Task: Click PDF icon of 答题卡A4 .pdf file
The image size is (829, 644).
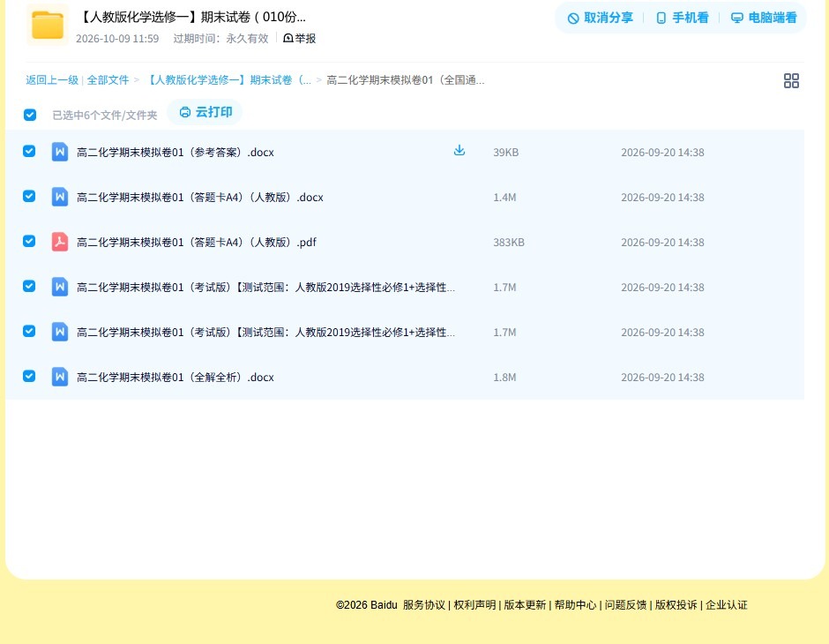Action: [60, 242]
